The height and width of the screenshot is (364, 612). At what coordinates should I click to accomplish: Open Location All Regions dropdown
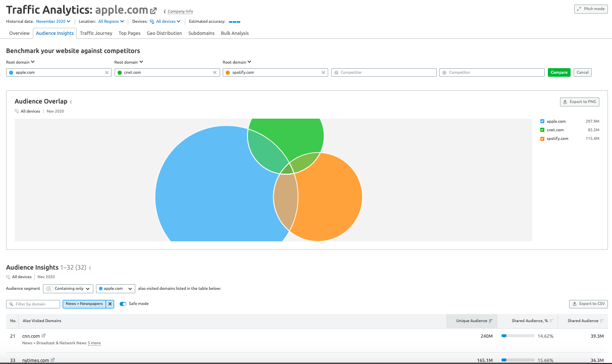pyautogui.click(x=111, y=22)
